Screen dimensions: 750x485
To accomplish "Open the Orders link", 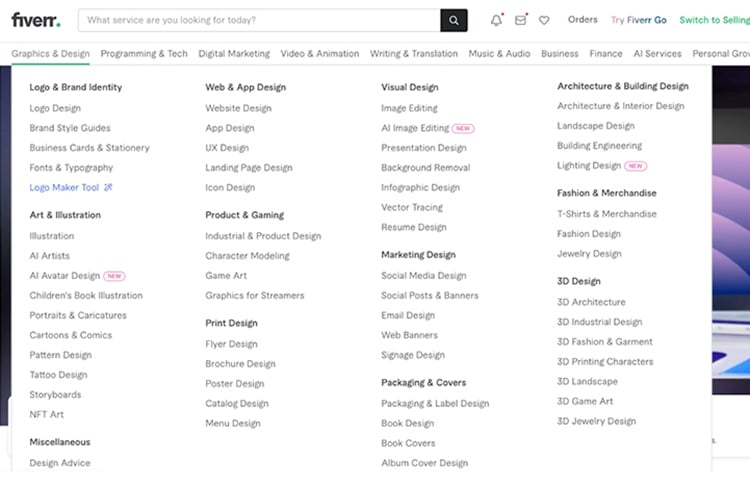I will [x=582, y=20].
